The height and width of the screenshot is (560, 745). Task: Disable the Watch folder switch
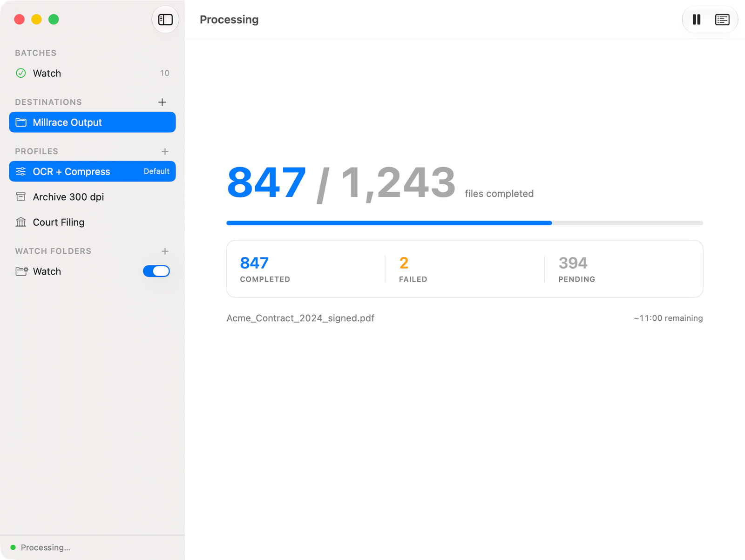point(156,271)
